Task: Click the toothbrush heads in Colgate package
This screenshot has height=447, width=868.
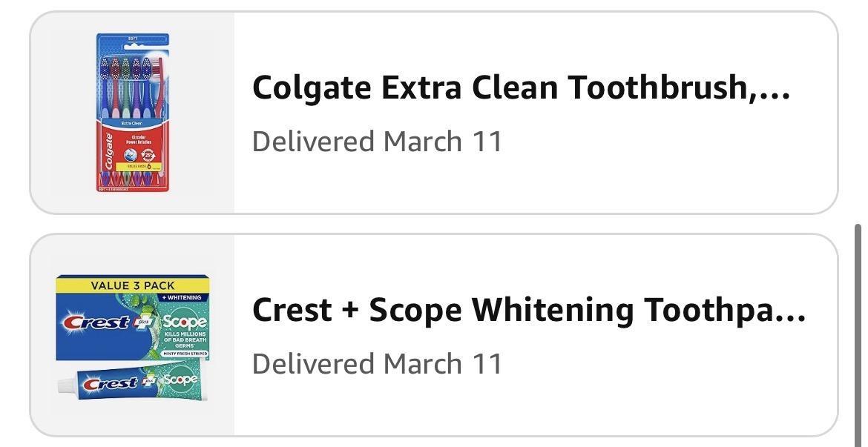Action: tap(130, 68)
